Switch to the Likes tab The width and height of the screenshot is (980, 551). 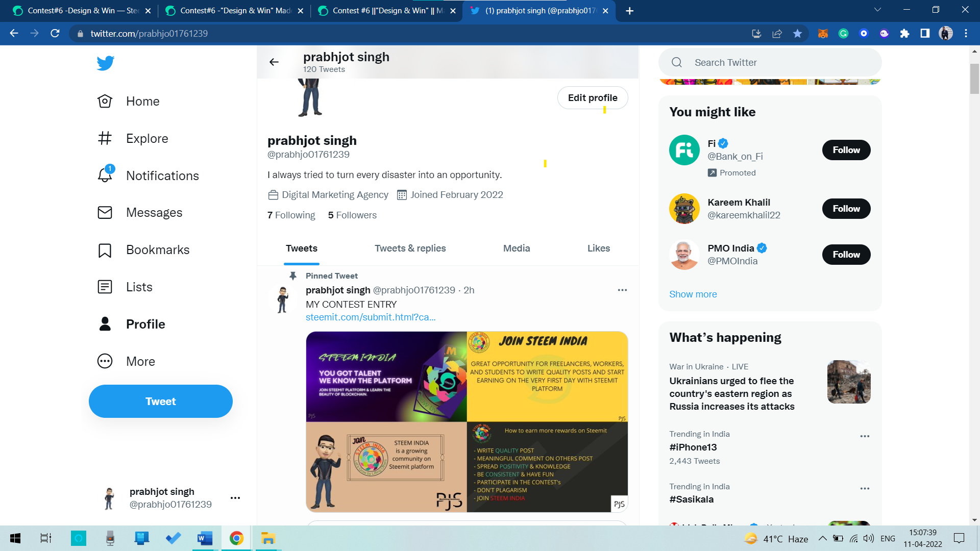(x=599, y=248)
